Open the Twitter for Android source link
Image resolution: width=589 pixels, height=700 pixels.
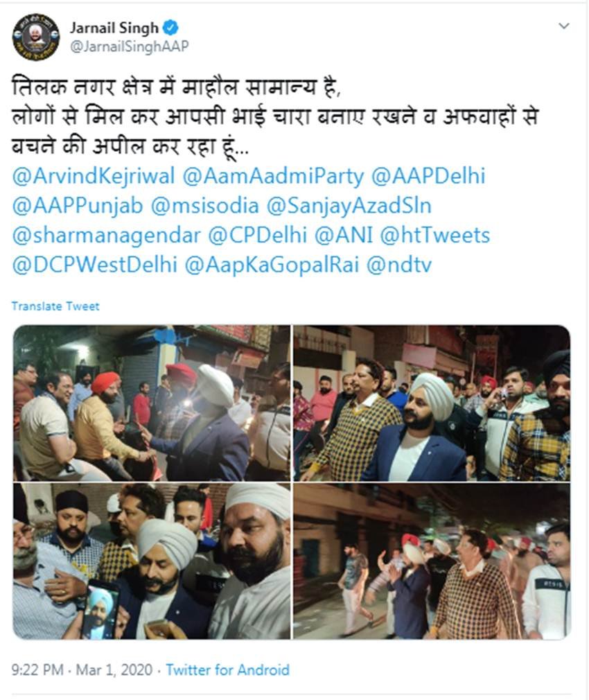pyautogui.click(x=227, y=670)
